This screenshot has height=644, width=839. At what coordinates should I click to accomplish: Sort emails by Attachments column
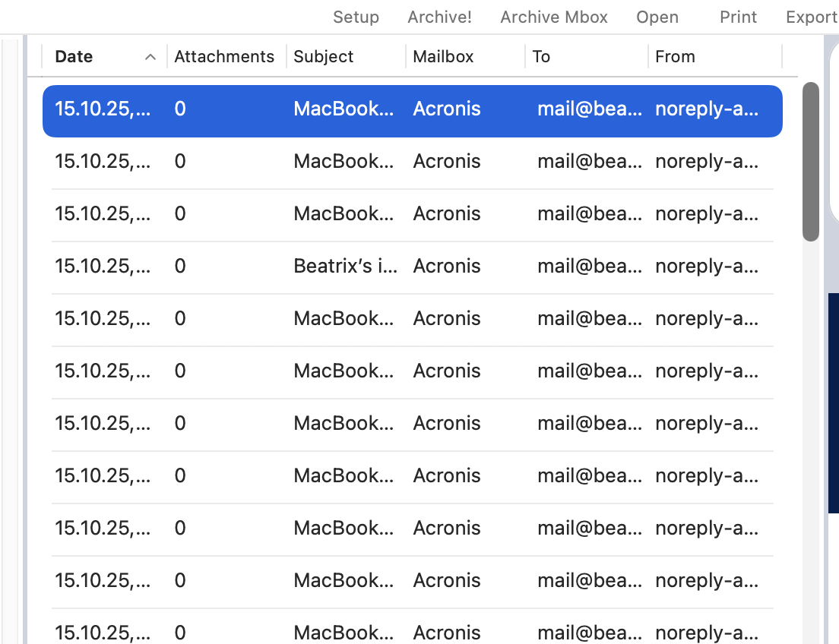click(x=224, y=57)
